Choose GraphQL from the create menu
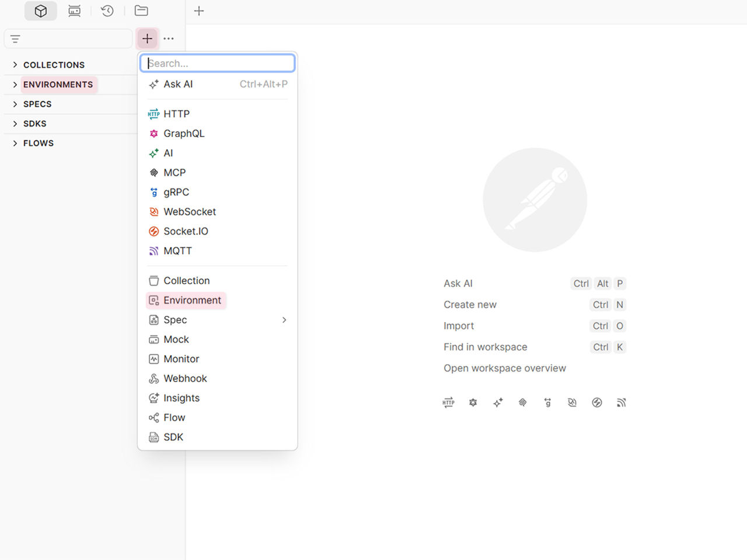This screenshot has width=747, height=560. pyautogui.click(x=217, y=134)
